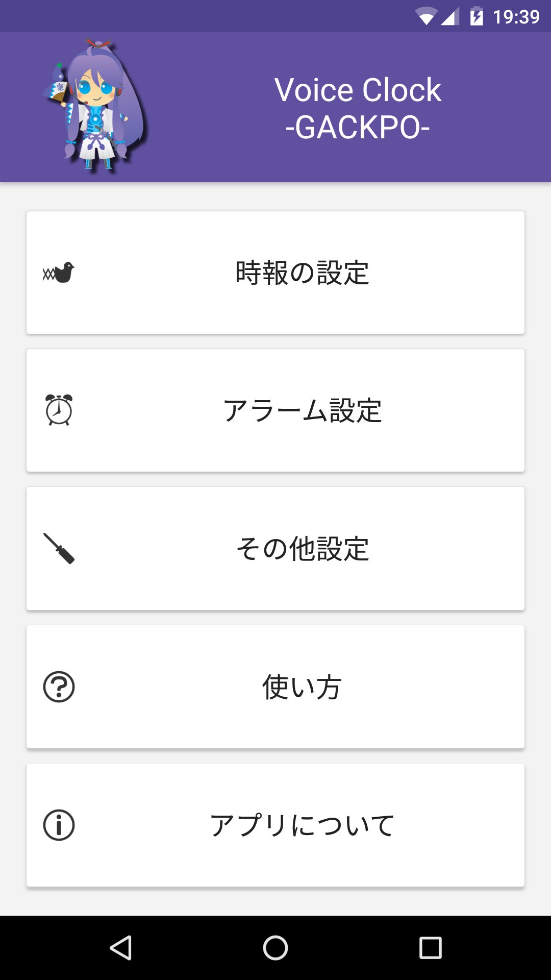Tap the bird icon for time signal

(x=59, y=273)
